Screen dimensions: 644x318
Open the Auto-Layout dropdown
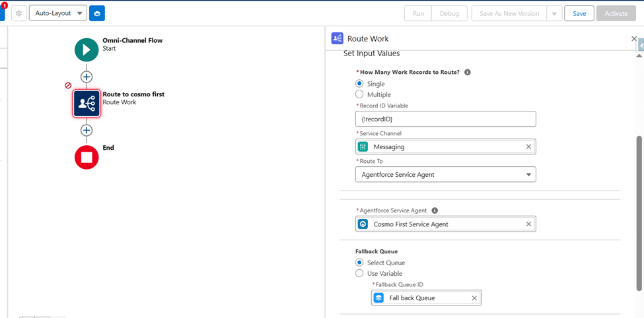pyautogui.click(x=58, y=13)
